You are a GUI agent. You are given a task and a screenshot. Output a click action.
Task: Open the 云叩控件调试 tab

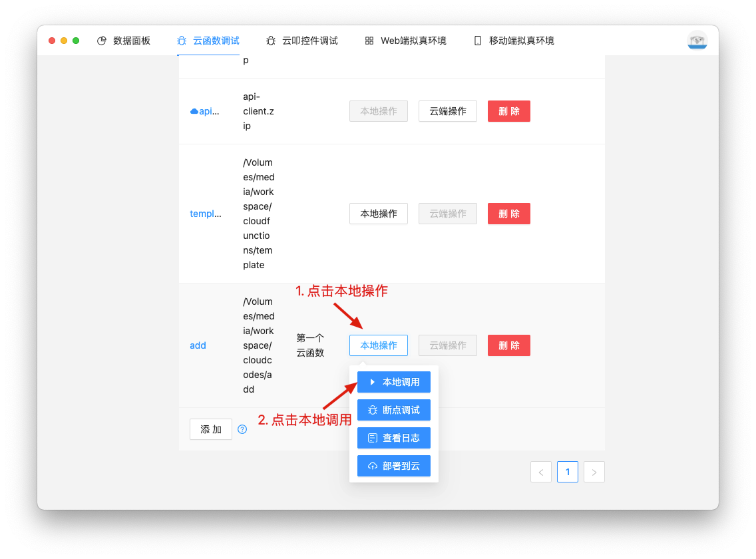[301, 41]
